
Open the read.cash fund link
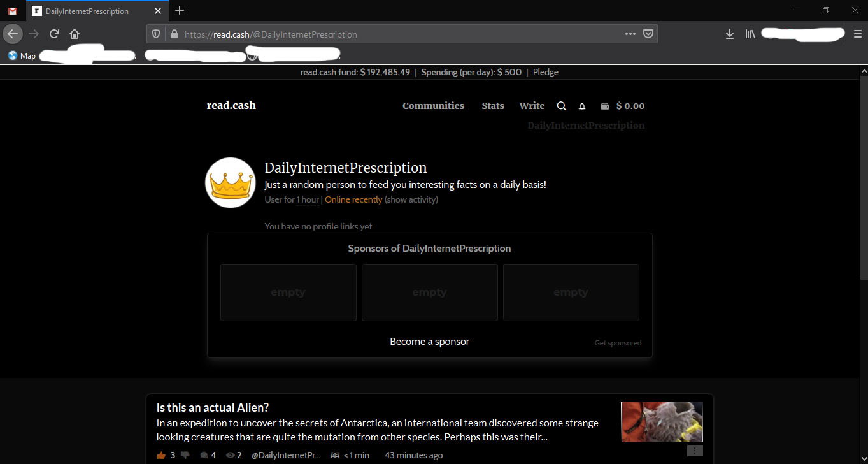tap(328, 72)
